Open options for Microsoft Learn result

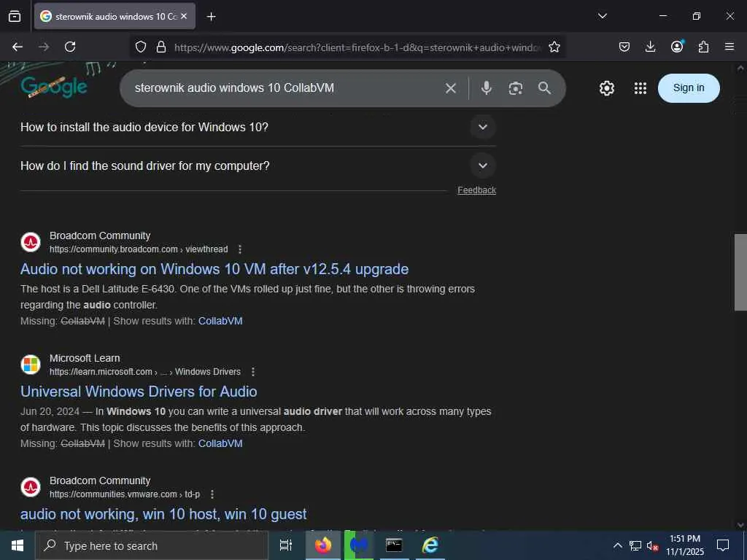[253, 372]
